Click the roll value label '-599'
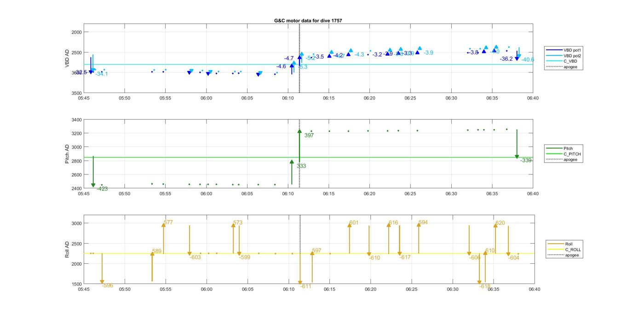This screenshot has height=319, width=644. tap(245, 257)
